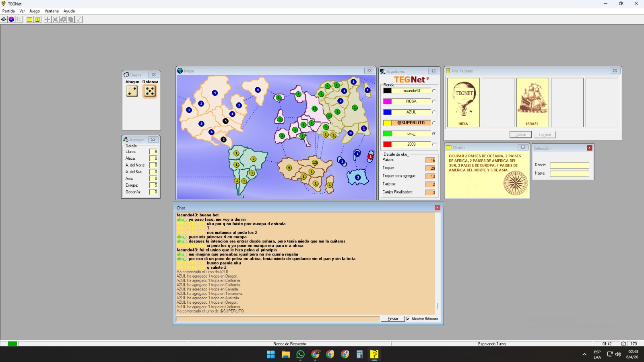The height and width of the screenshot is (362, 644).
Task: Open TEGNet from the Windows taskbar
Action: pyautogui.click(x=374, y=354)
